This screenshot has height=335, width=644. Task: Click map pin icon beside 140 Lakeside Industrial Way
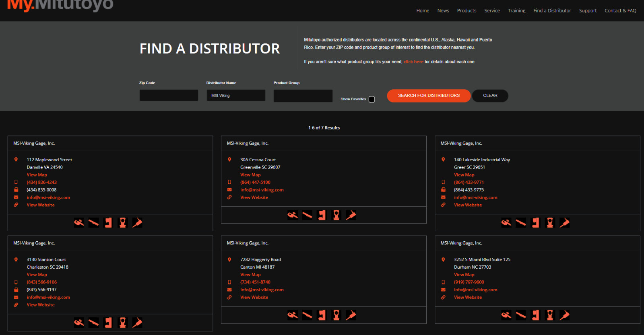pos(443,160)
